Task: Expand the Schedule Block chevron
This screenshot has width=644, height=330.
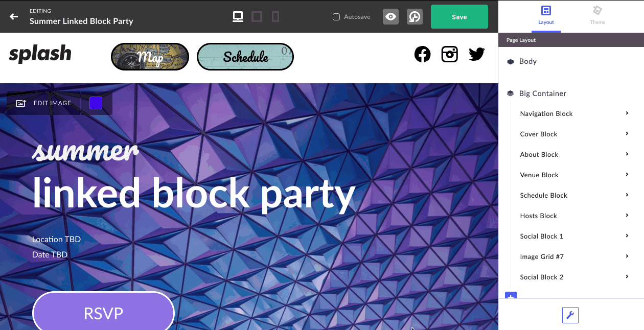Action: [627, 195]
